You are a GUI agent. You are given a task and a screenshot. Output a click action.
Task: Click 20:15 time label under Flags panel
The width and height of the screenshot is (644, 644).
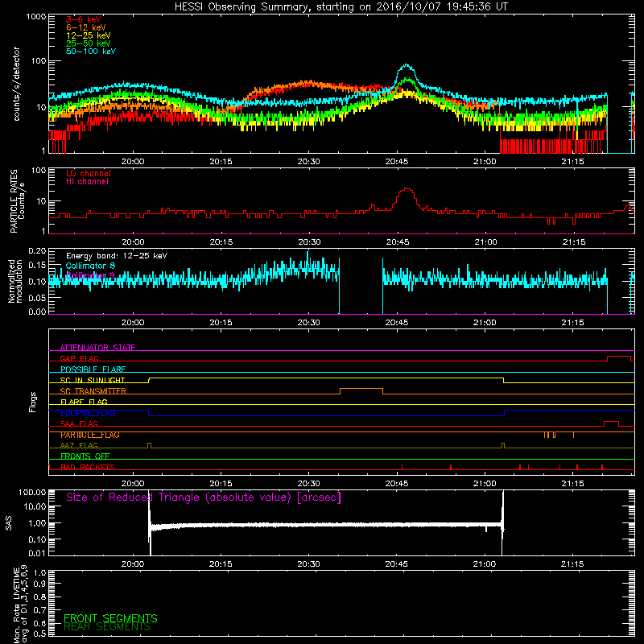coord(221,484)
